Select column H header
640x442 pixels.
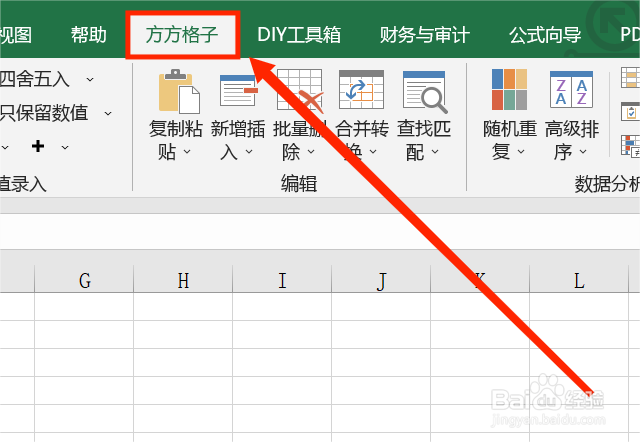(183, 280)
